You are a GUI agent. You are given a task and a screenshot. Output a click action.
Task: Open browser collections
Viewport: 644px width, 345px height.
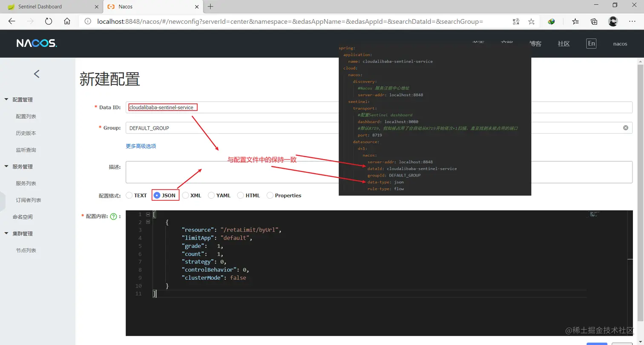594,21
